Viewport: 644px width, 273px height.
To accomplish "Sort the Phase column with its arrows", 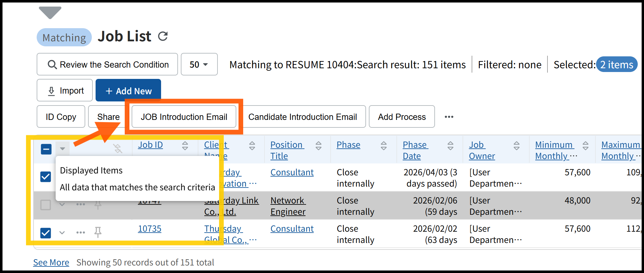I will (384, 145).
